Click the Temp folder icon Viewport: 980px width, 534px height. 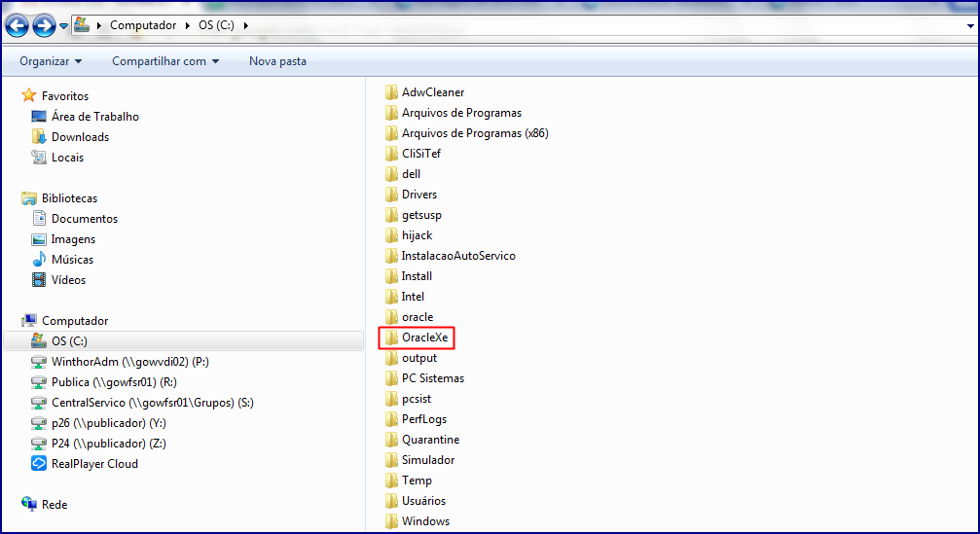pos(392,481)
